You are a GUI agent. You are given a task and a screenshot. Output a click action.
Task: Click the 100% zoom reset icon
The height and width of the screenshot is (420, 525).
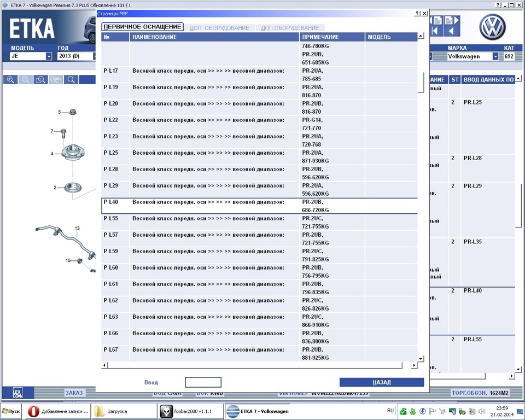56,80
